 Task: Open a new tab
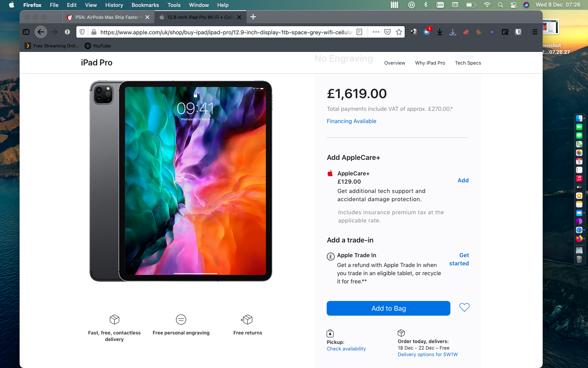(253, 17)
